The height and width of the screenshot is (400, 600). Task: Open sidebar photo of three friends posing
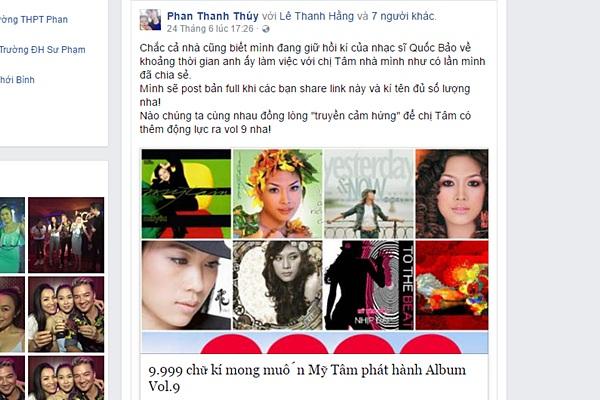point(66,315)
